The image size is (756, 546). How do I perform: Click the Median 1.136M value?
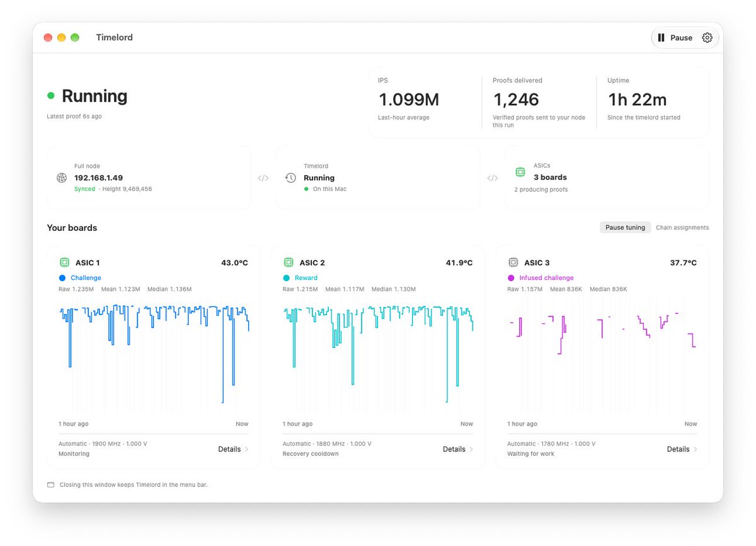[169, 289]
